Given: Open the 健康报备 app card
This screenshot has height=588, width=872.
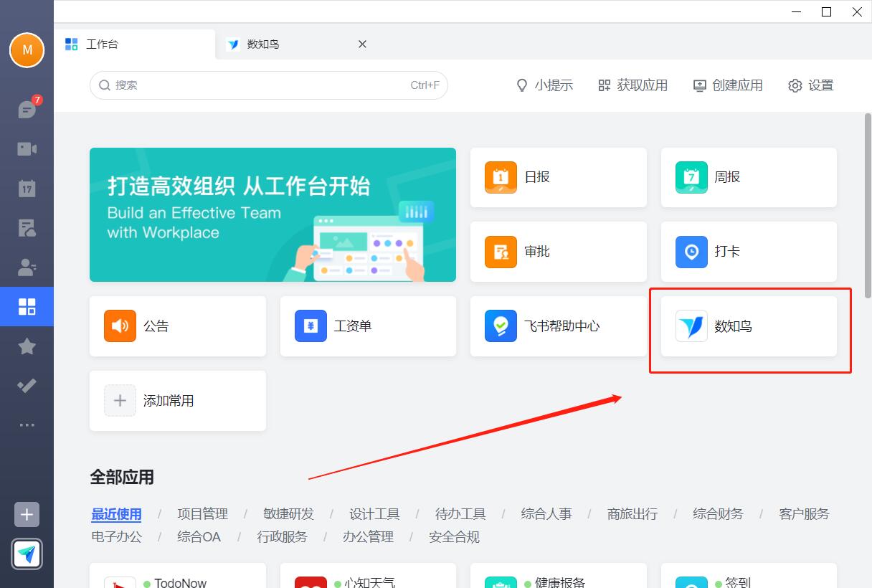Looking at the screenshot, I should tap(559, 576).
